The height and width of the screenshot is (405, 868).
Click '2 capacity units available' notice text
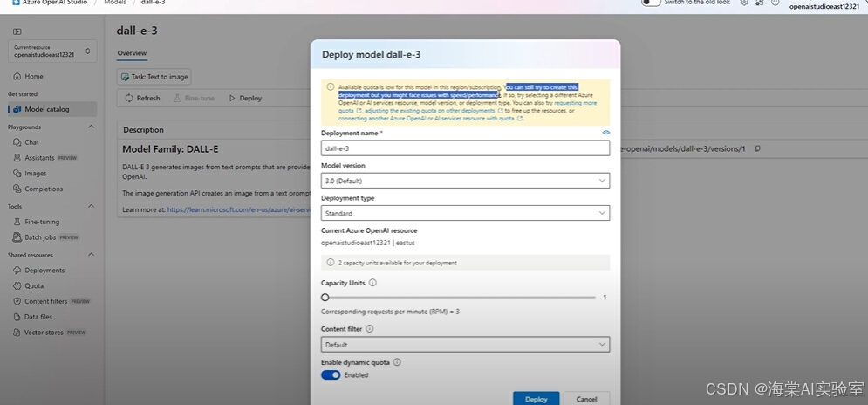(396, 263)
